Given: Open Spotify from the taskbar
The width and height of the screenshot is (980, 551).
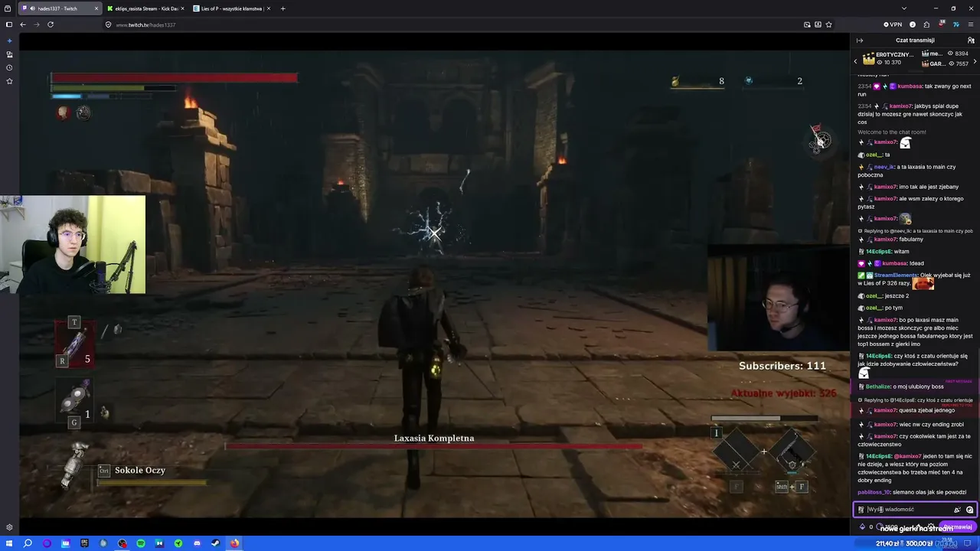Looking at the screenshot, I should click(x=141, y=543).
